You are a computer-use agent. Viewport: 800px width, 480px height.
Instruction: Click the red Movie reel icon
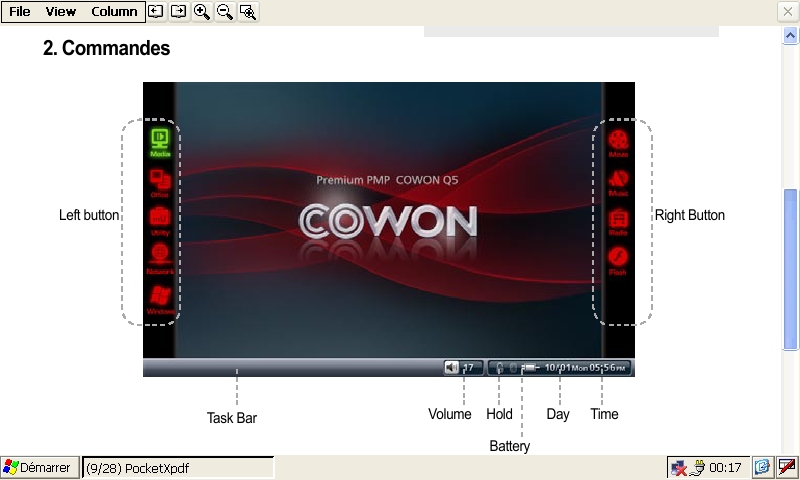point(618,143)
